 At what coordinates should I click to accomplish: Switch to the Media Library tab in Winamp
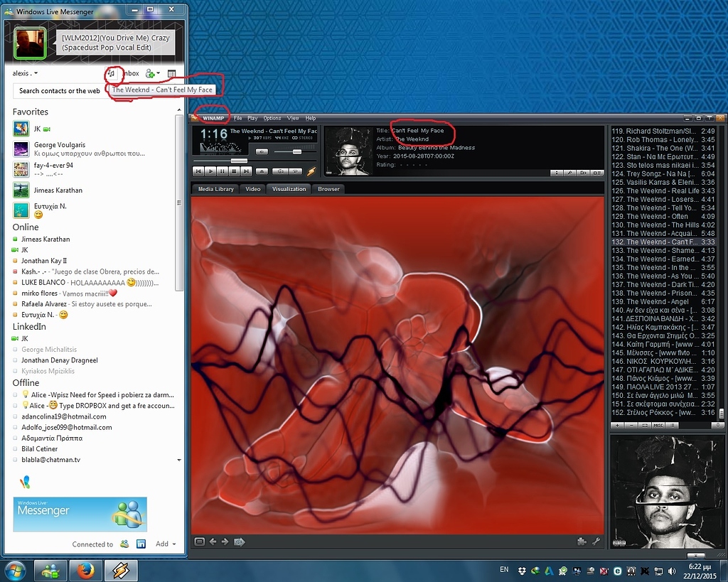pos(215,189)
